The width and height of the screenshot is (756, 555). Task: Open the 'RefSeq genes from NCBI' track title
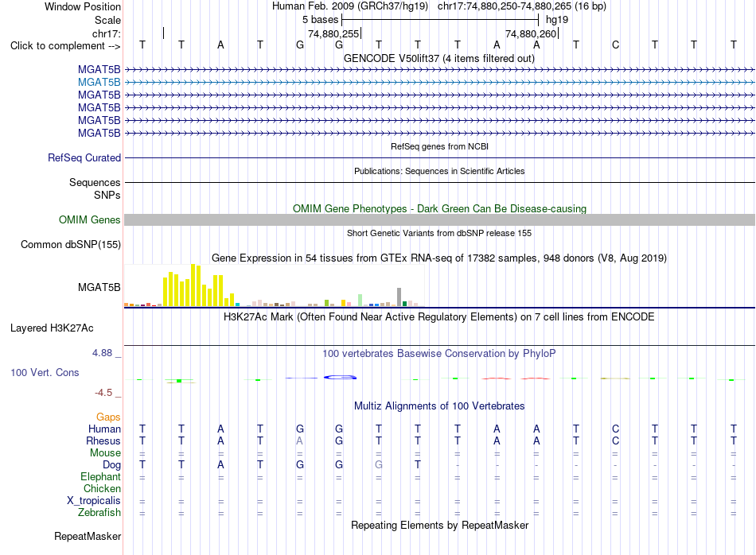439,146
